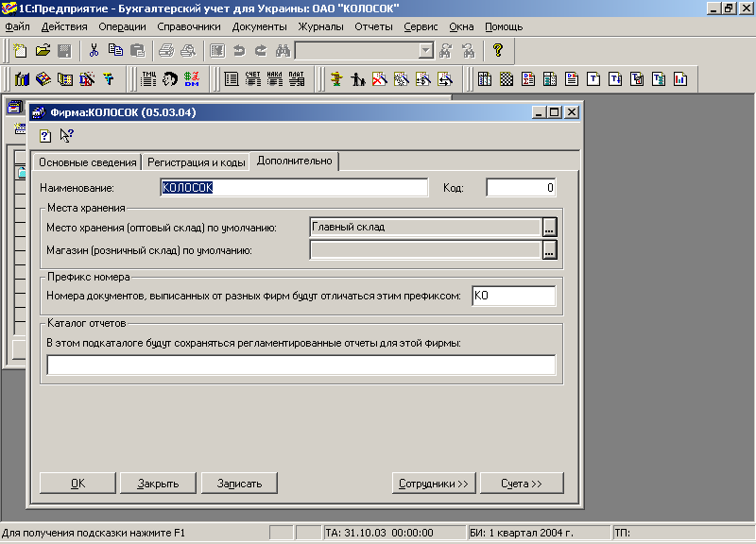The width and height of the screenshot is (756, 544).
Task: Click the ПЛАТ payment order icon
Action: click(x=297, y=79)
